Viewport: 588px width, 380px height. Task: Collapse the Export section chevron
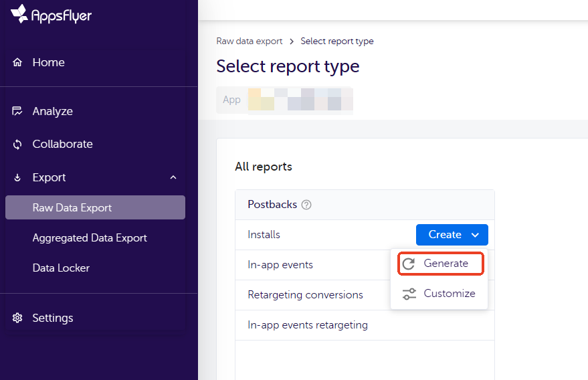point(173,177)
